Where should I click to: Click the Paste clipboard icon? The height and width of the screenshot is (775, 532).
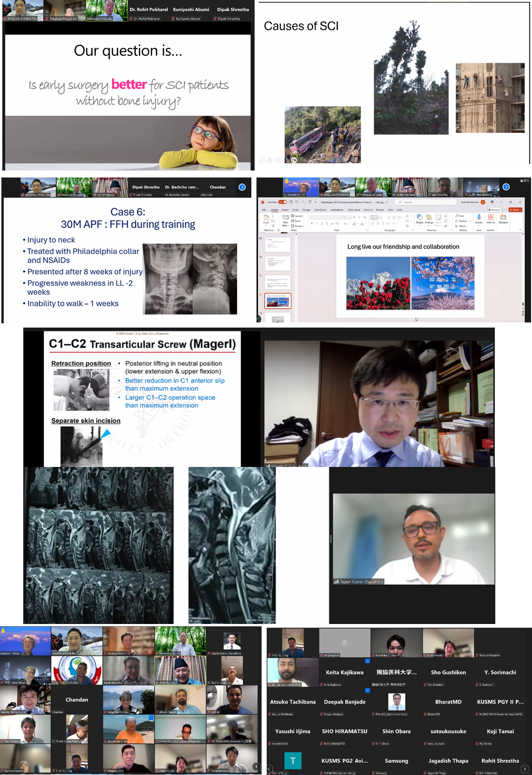point(266,219)
